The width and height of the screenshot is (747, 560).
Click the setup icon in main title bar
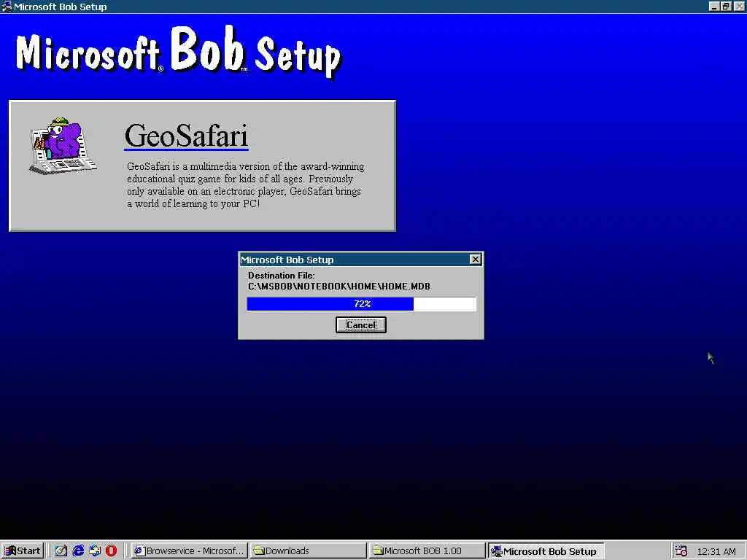7,6
